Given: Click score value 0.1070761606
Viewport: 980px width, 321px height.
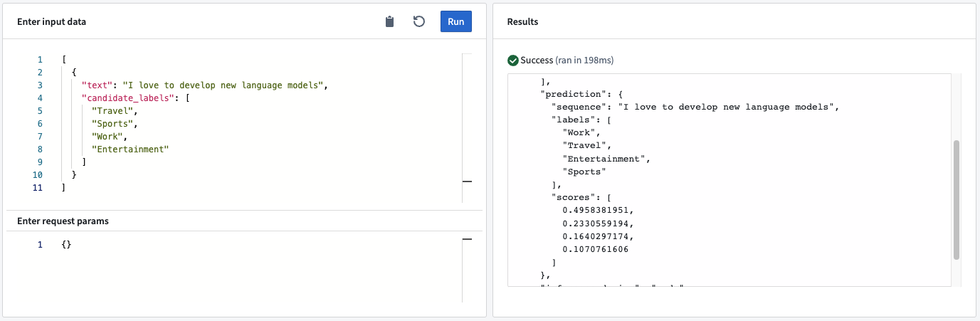Looking at the screenshot, I should [x=595, y=249].
